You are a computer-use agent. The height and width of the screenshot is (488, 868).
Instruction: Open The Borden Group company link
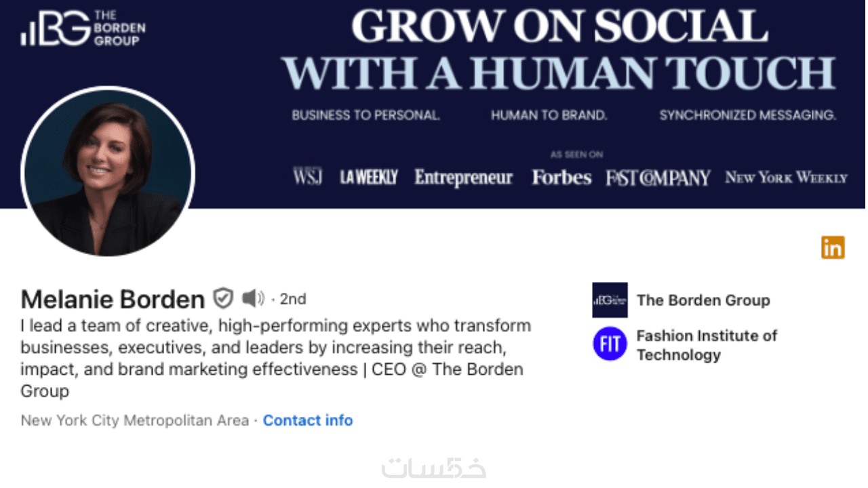tap(703, 300)
